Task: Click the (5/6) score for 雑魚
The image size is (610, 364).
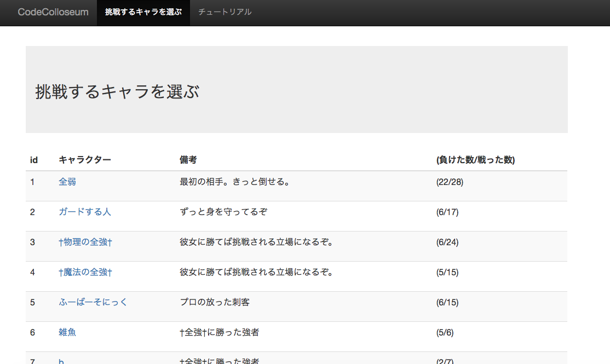Action: pos(445,332)
